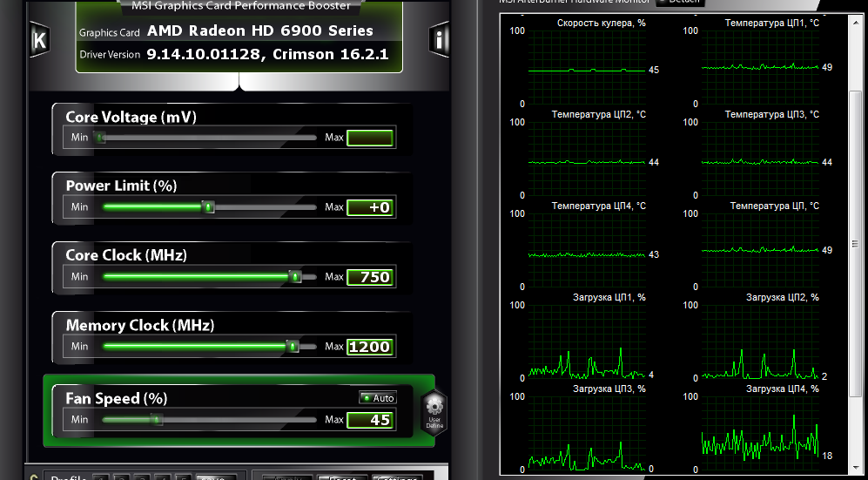
Task: Click the empty Core Voltage value field
Action: click(x=370, y=138)
